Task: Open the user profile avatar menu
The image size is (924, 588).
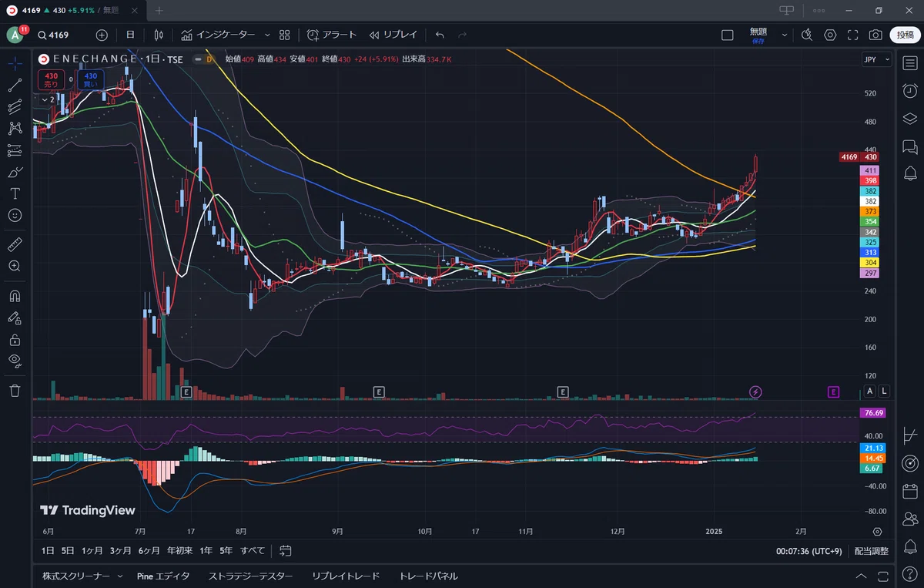Action: (x=15, y=35)
